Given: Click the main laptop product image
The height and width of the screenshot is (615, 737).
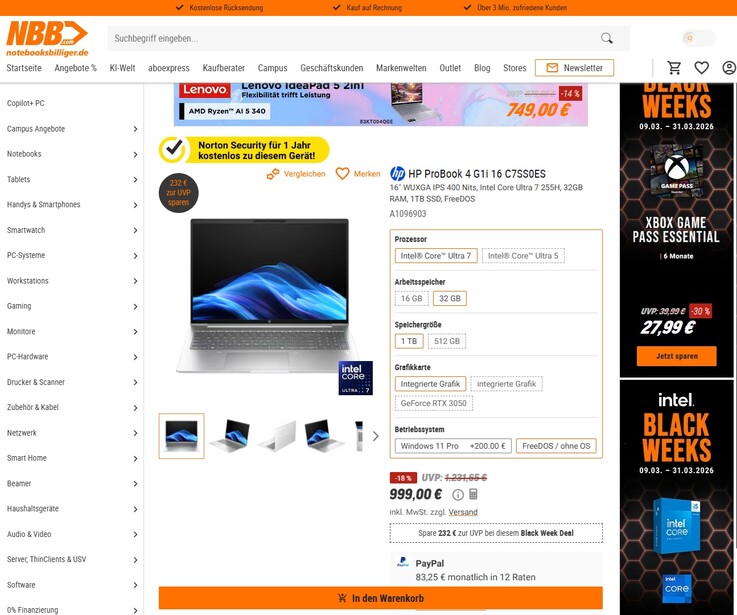Looking at the screenshot, I should pos(269,296).
